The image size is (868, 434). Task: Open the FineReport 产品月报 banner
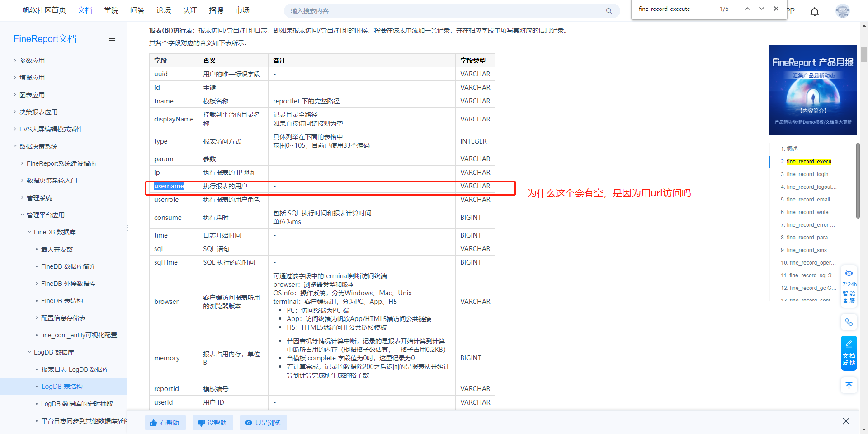pos(813,90)
